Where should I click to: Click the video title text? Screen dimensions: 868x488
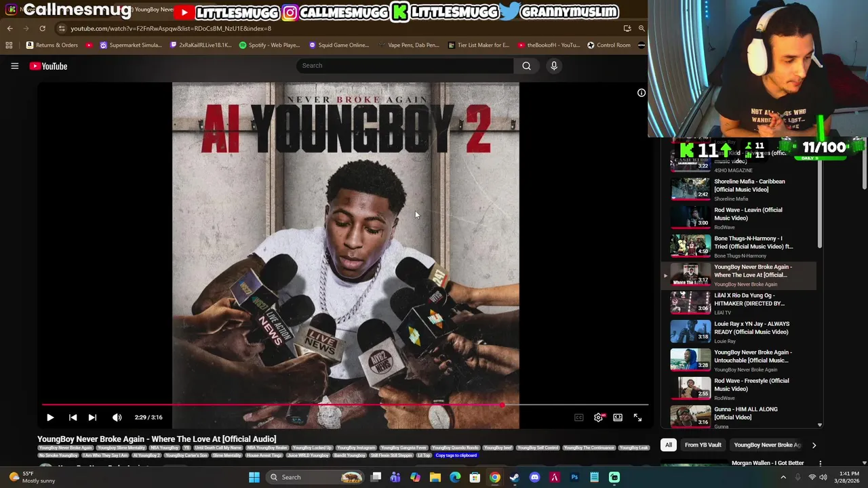click(x=157, y=439)
